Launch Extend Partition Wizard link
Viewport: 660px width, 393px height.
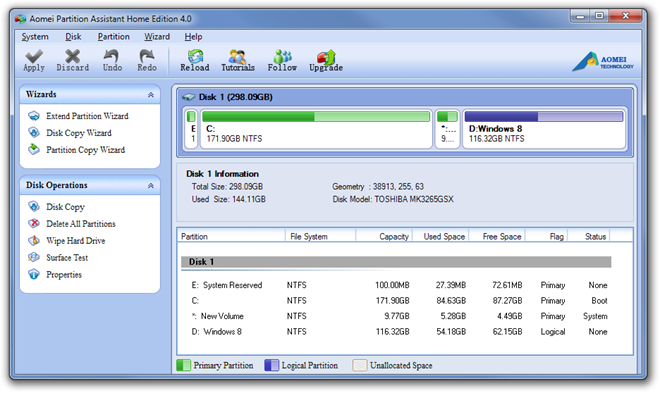click(87, 116)
